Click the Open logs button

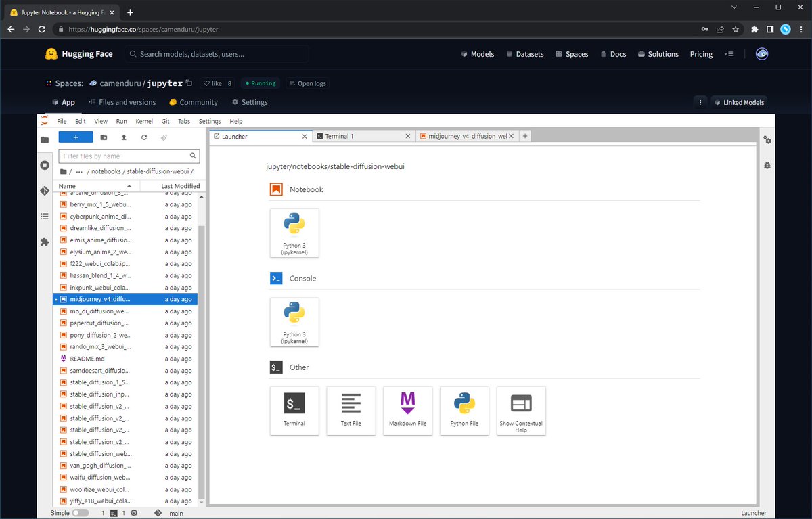[x=307, y=83]
